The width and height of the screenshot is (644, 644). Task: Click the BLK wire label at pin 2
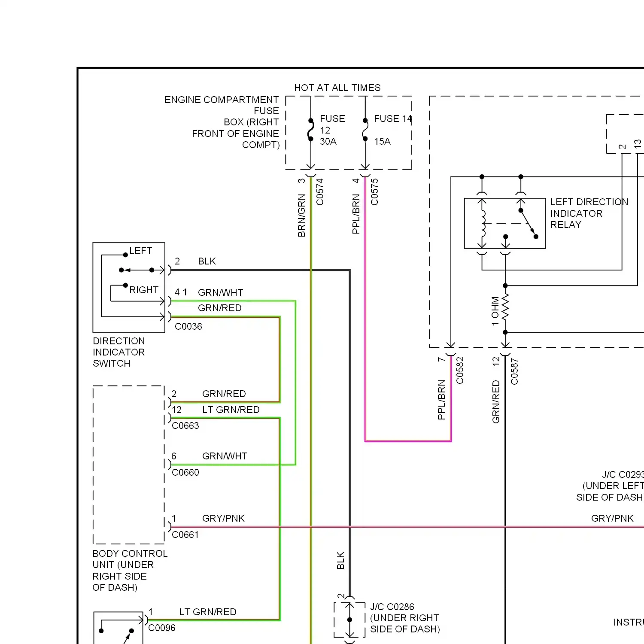207,261
